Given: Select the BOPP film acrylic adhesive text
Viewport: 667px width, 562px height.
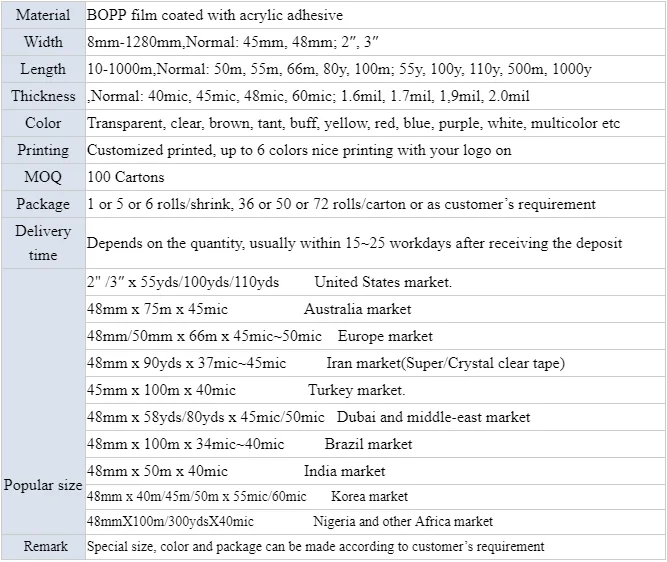Looking at the screenshot, I should click(215, 16).
